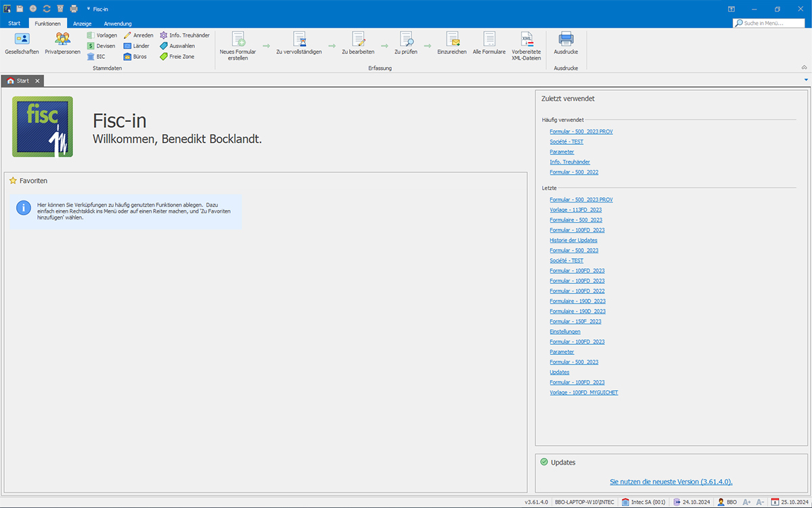Open the Updates link in Letzte
The height and width of the screenshot is (508, 812).
pyautogui.click(x=560, y=373)
